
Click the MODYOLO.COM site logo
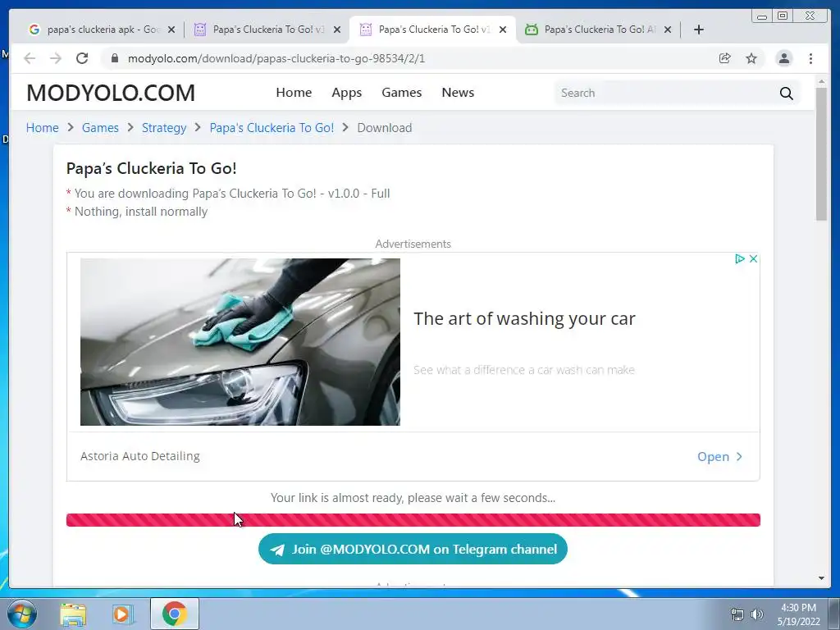111,93
